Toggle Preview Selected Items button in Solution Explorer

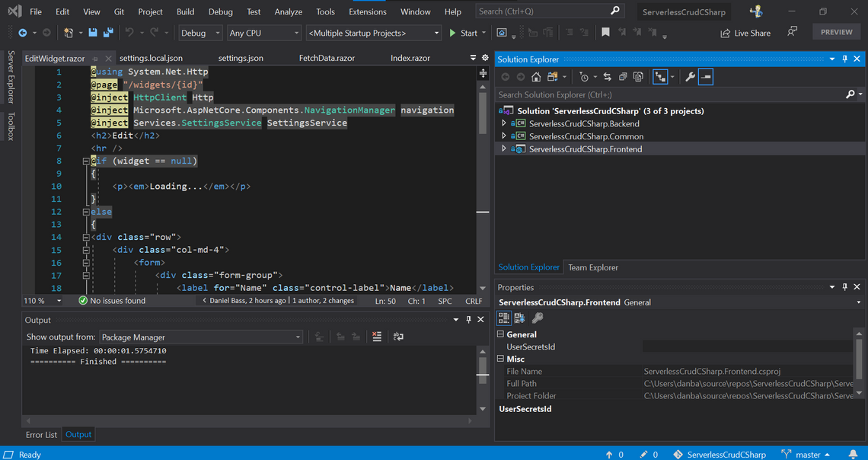[706, 77]
